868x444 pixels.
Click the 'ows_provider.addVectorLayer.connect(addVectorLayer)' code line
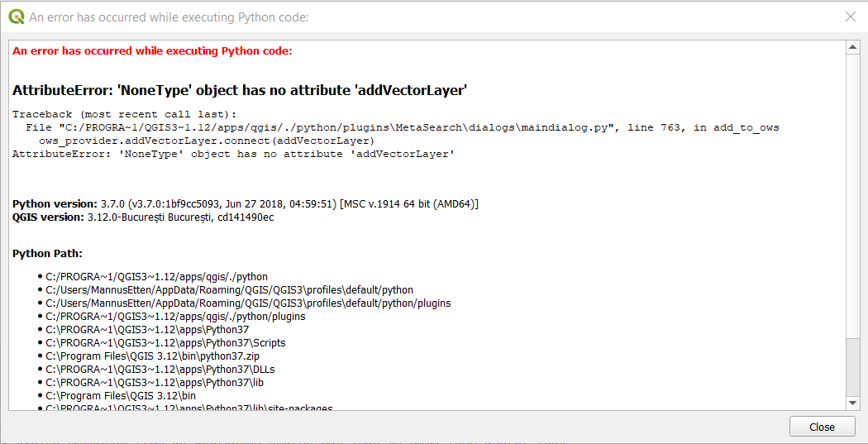(x=207, y=141)
